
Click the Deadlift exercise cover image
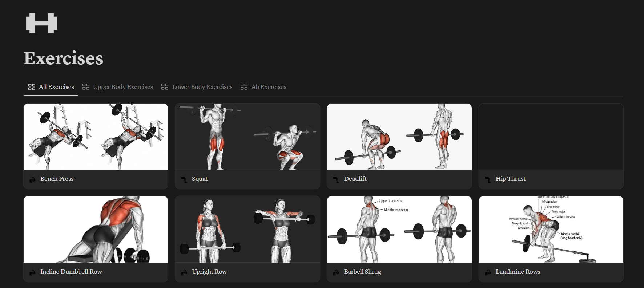click(x=399, y=137)
